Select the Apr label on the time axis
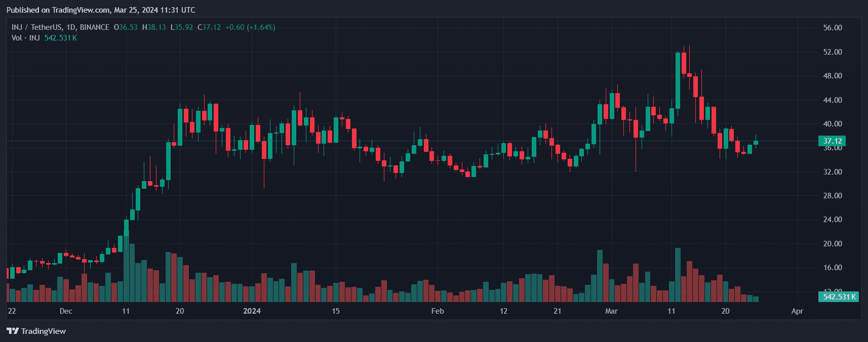This screenshot has height=342, width=868. point(797,311)
